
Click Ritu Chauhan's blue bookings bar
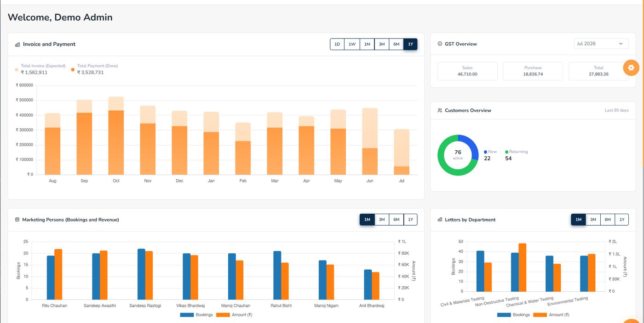coord(51,278)
